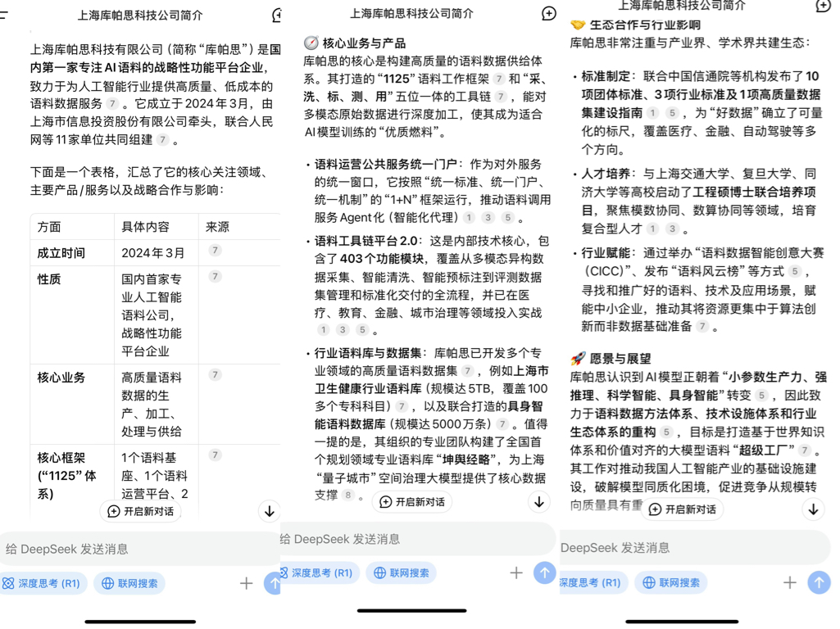Tap left screen title 上海库帕思科技公司简介
Screen dimensions: 840x629
click(x=140, y=16)
